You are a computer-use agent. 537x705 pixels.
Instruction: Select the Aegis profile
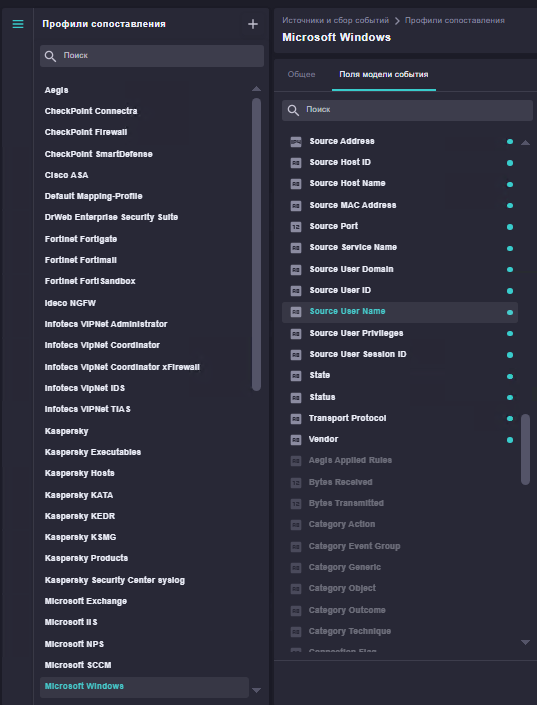pos(57,90)
